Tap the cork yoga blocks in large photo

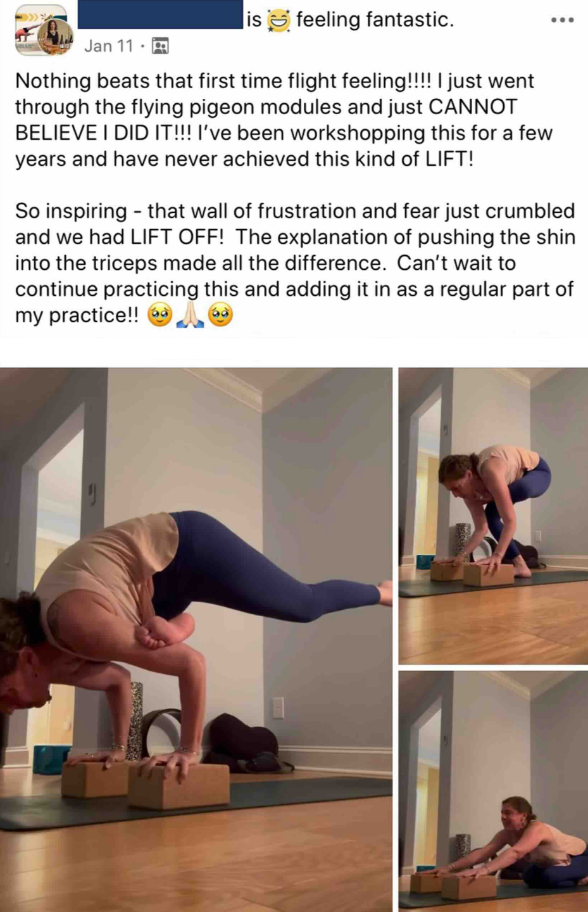pyautogui.click(x=146, y=784)
